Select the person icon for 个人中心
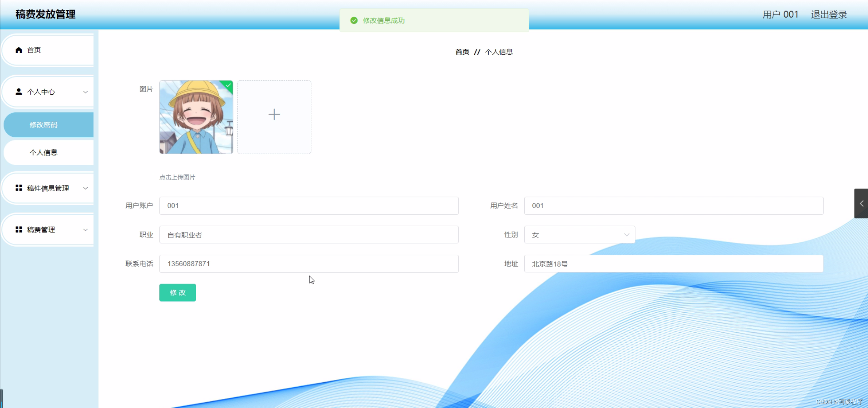Viewport: 868px width, 408px height. pyautogui.click(x=19, y=92)
